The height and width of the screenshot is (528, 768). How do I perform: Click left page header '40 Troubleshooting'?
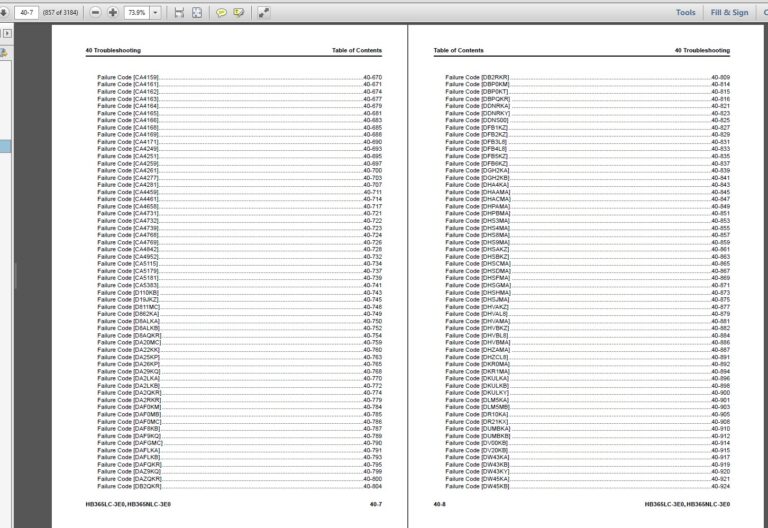tap(113, 50)
